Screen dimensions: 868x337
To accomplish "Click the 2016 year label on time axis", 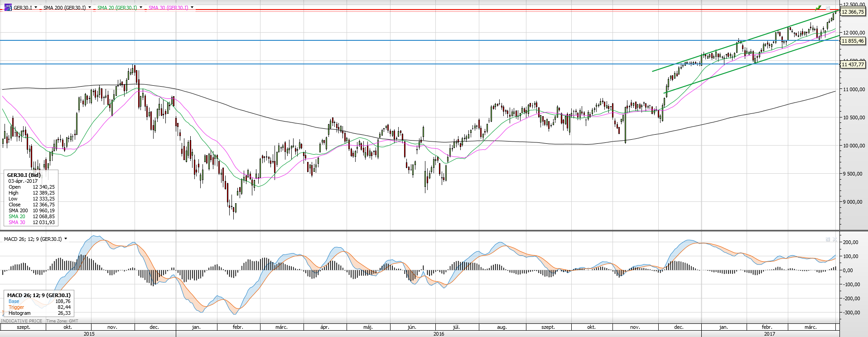I will [x=439, y=334].
